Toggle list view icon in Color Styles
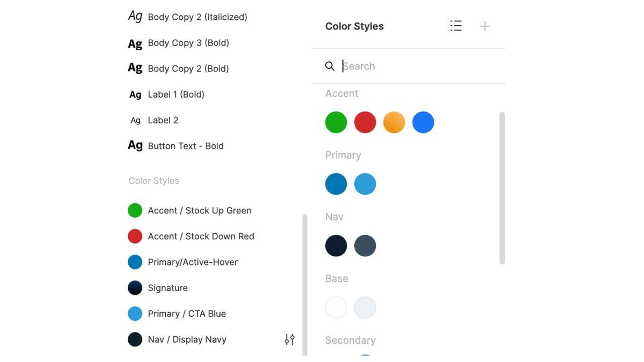644x362 pixels. coord(456,26)
